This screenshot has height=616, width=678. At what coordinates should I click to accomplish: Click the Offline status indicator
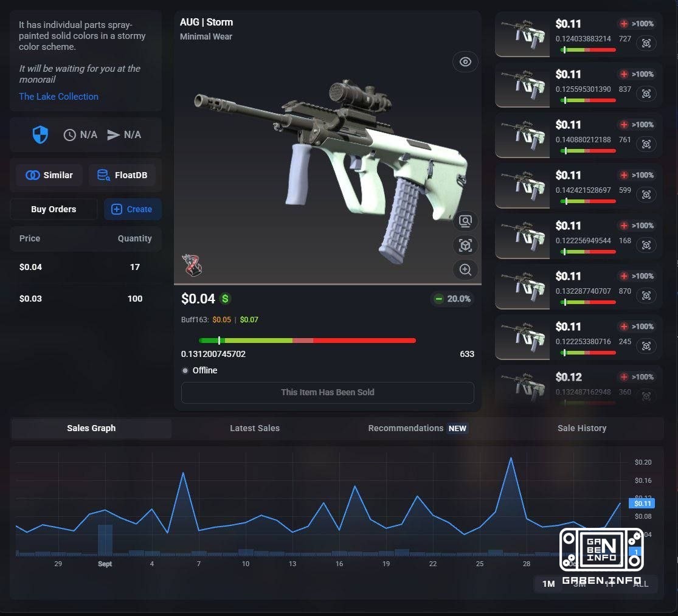coord(200,370)
